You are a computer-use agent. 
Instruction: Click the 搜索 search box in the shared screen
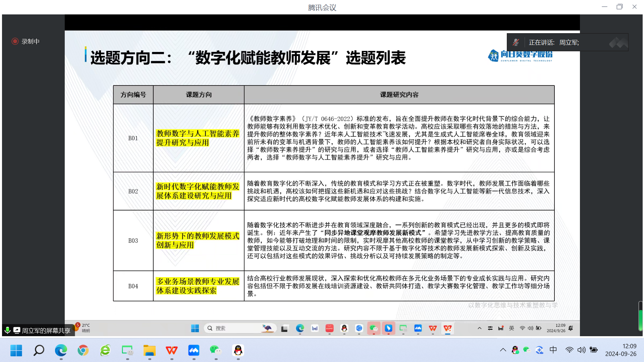[x=240, y=328]
